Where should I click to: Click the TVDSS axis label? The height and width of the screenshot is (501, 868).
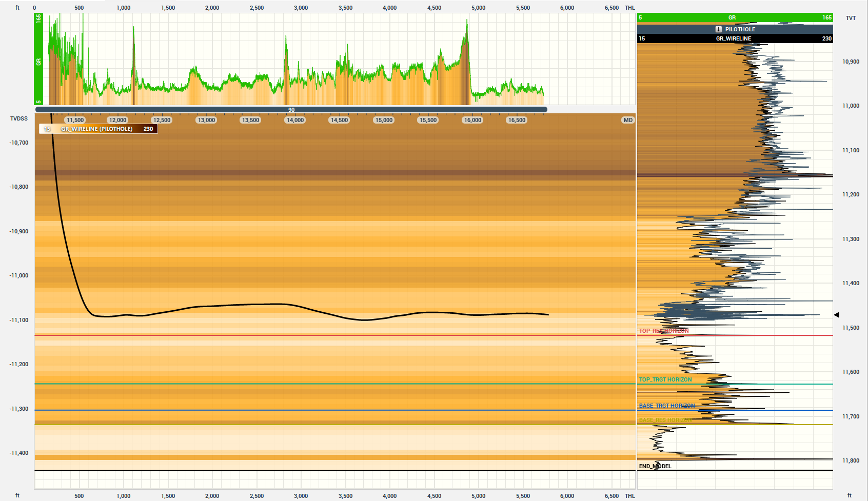pyautogui.click(x=19, y=118)
